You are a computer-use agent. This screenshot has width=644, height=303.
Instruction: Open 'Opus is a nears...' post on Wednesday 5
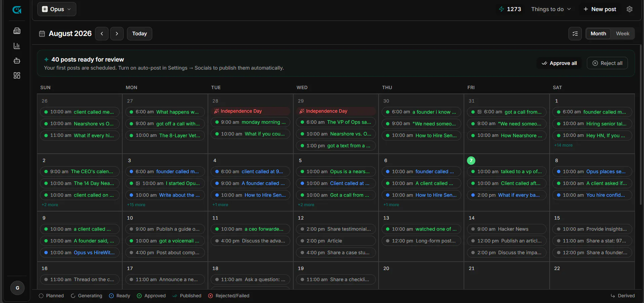coord(336,172)
